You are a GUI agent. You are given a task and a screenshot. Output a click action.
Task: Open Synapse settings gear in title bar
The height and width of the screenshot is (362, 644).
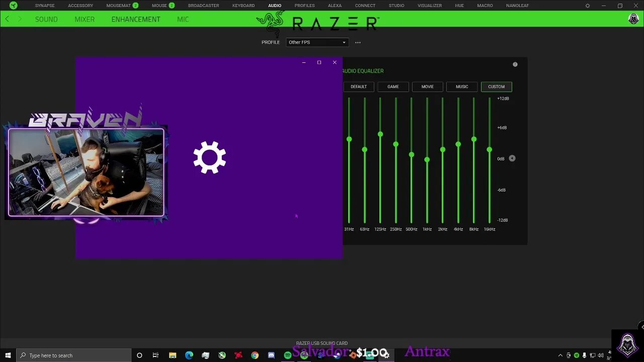click(x=587, y=6)
